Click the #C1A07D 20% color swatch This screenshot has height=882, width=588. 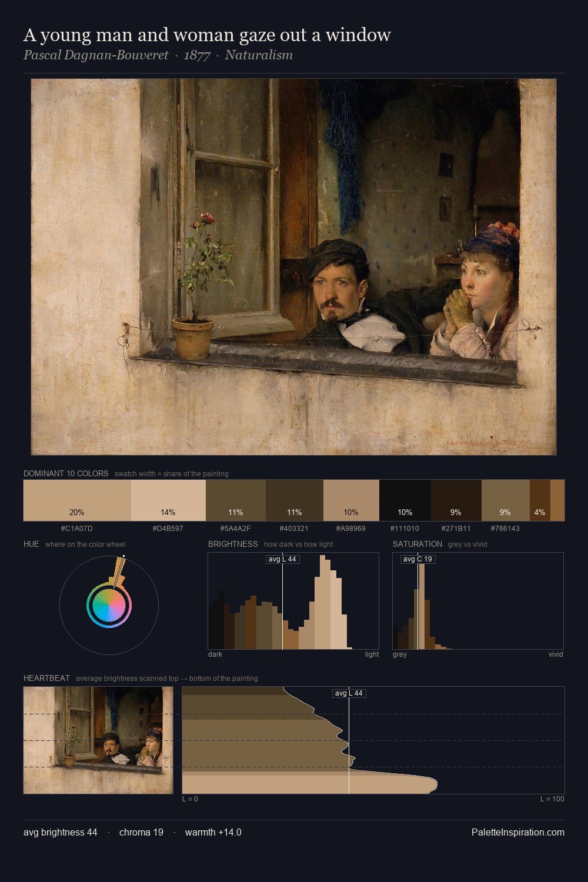click(77, 500)
